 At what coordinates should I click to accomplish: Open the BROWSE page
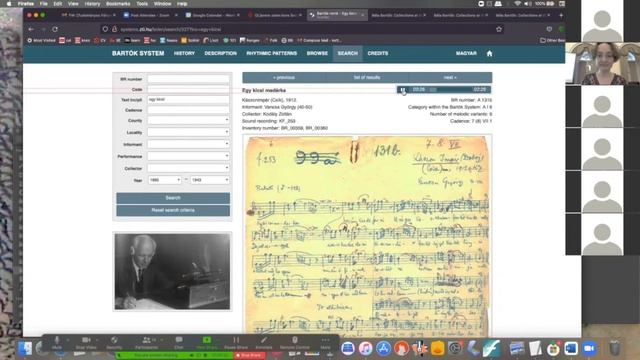click(x=317, y=53)
